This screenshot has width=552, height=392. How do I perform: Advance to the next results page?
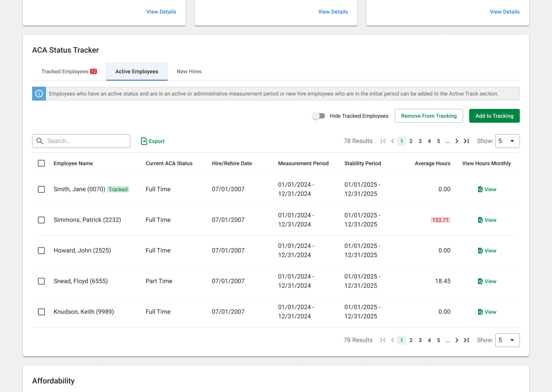(x=457, y=141)
